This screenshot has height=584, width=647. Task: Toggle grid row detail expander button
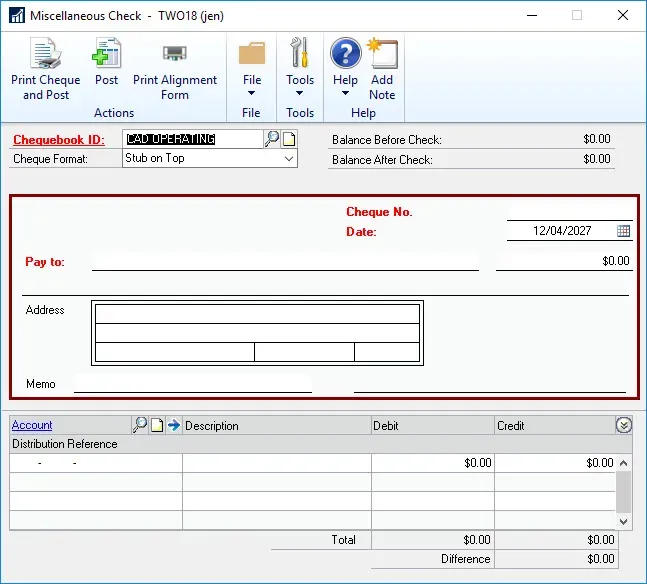[x=624, y=425]
